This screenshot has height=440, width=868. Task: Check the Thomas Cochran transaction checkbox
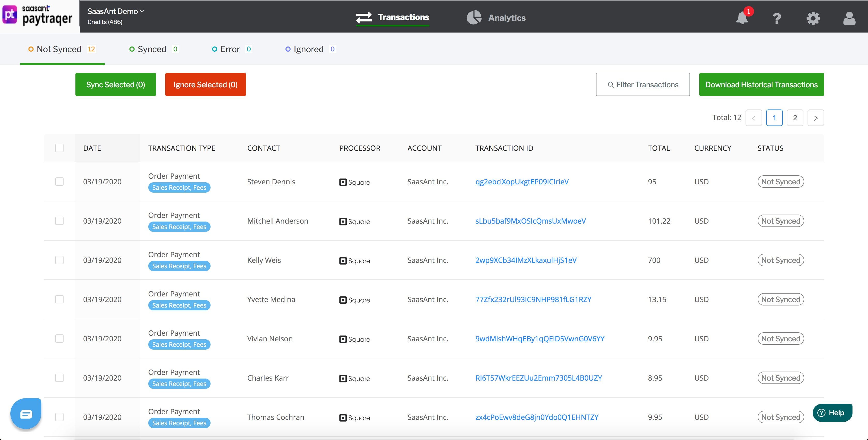[x=59, y=417]
